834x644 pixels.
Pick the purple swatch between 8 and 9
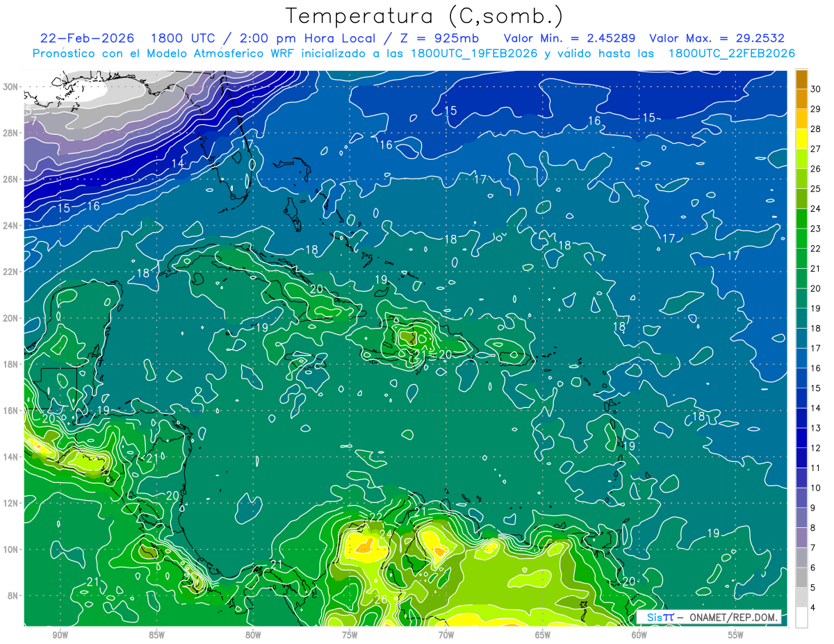801,518
